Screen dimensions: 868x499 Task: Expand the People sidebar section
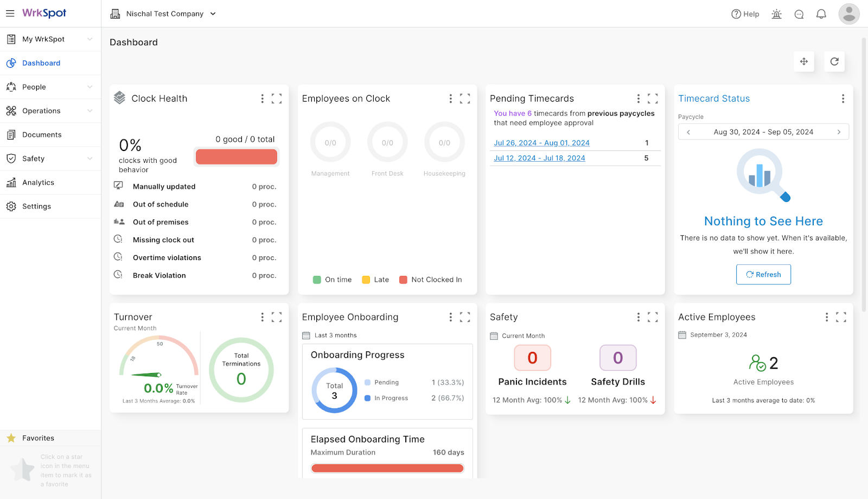coord(90,86)
